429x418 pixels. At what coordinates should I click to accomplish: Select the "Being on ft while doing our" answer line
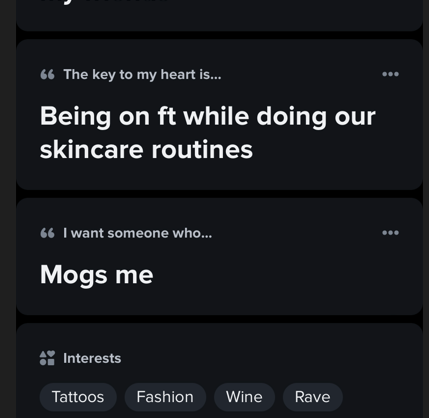tap(208, 117)
